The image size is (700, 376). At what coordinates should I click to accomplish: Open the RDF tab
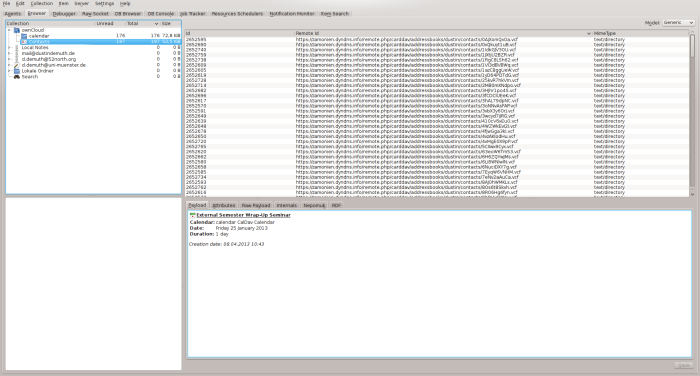click(x=336, y=205)
